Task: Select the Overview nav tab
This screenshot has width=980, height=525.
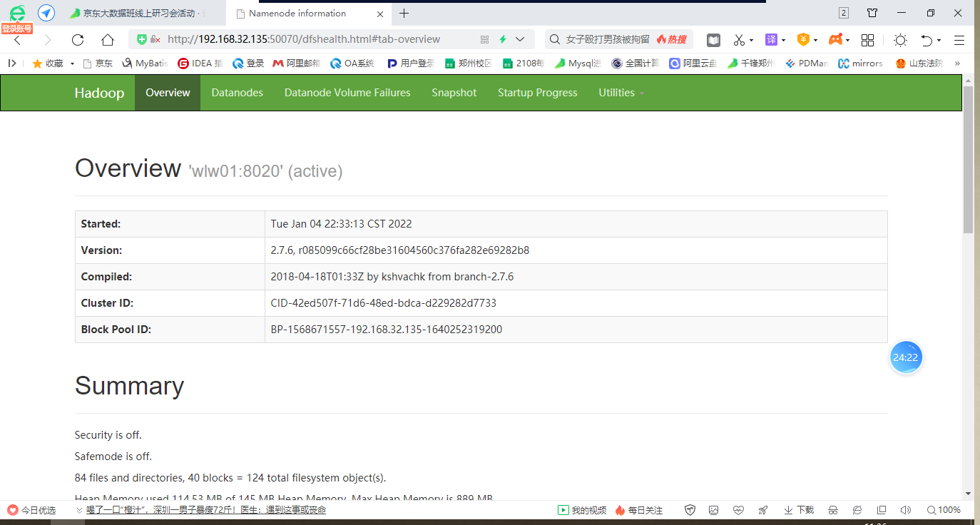Action: [x=168, y=93]
